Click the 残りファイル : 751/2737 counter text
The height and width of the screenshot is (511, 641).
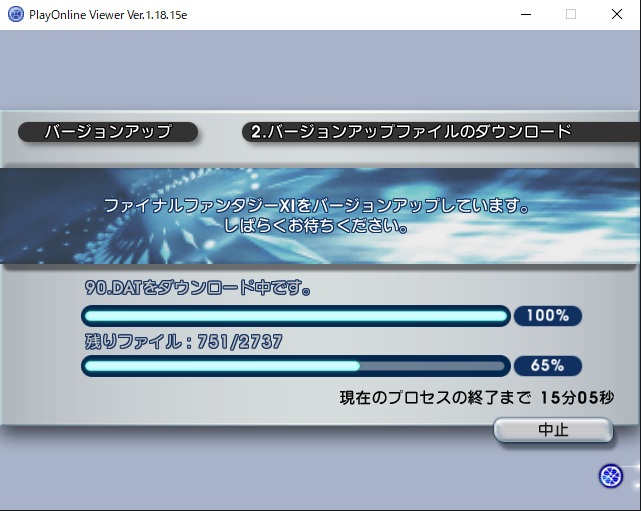[184, 342]
